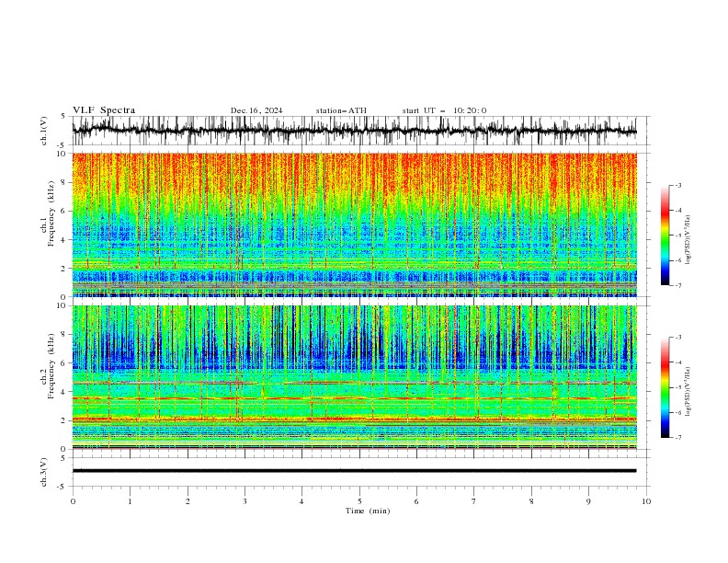Click the "VLF Spectra" title text

pos(104,110)
